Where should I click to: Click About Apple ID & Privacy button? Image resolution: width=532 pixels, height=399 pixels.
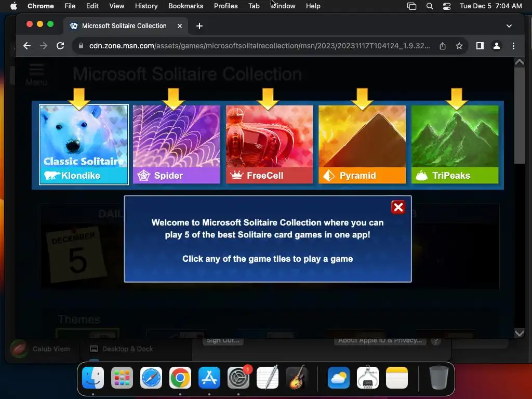tap(380, 341)
